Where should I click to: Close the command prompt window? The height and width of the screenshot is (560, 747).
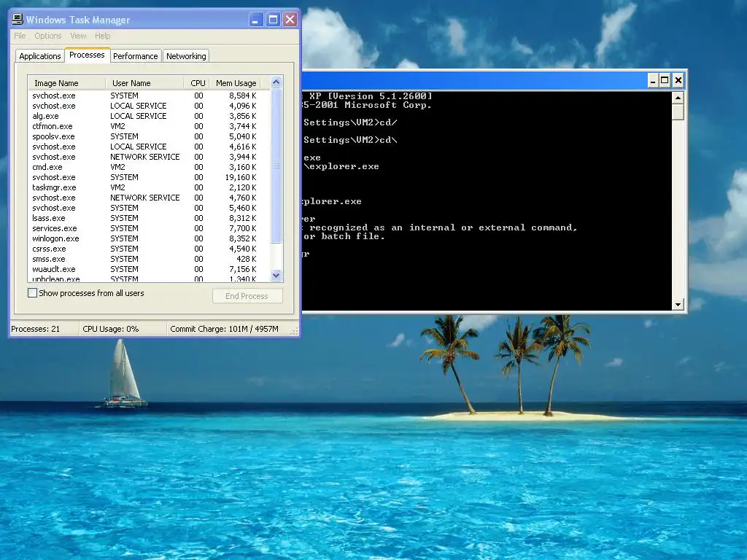(x=678, y=80)
